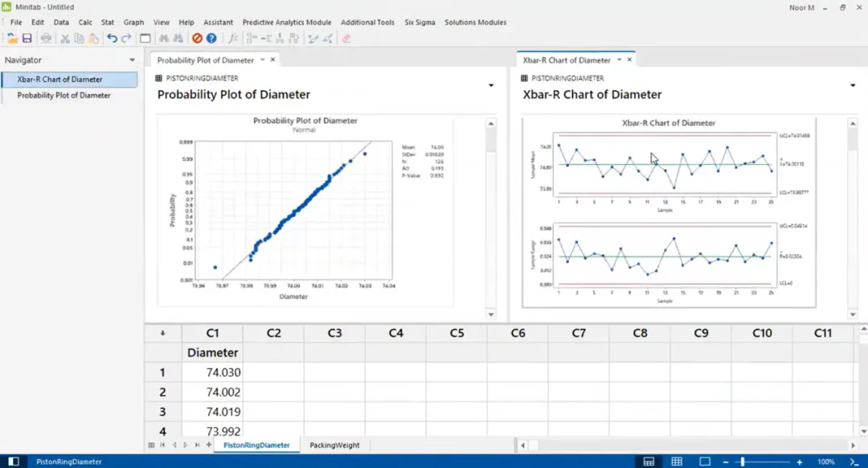The width and height of the screenshot is (868, 468).
Task: Switch to data grid only view
Action: coord(677,462)
